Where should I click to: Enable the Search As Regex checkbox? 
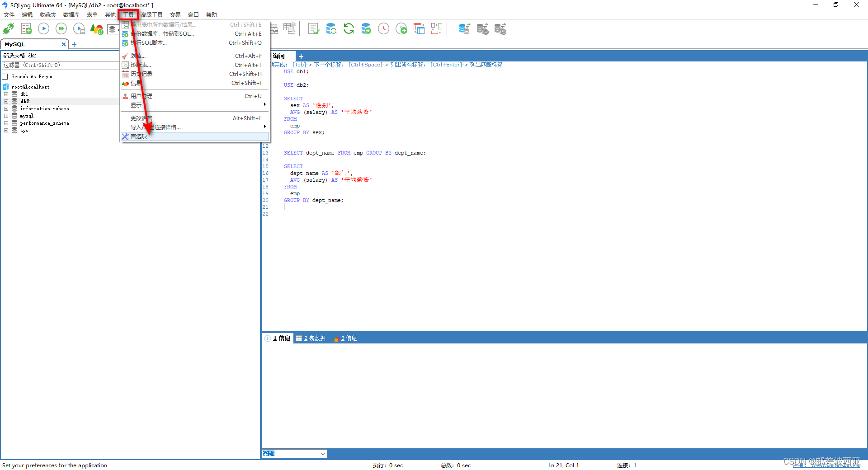pos(5,76)
